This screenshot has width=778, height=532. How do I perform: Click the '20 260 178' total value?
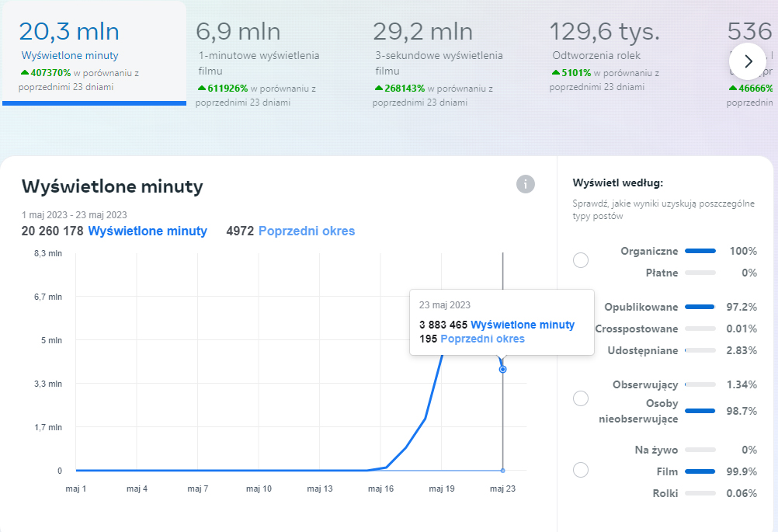[53, 231]
